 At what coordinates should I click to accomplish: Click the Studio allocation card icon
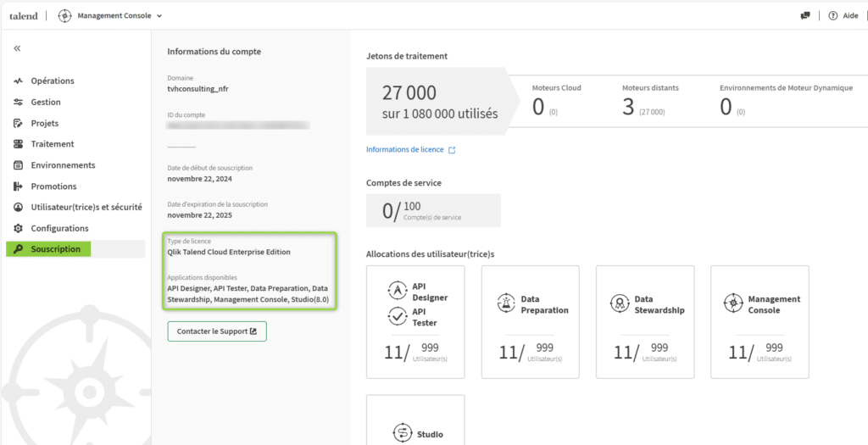(x=400, y=433)
